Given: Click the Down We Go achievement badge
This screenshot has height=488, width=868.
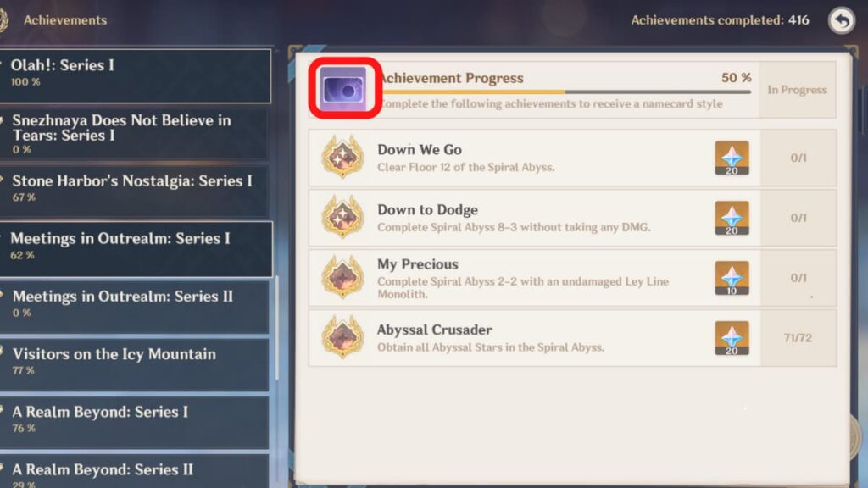Looking at the screenshot, I should pos(342,158).
